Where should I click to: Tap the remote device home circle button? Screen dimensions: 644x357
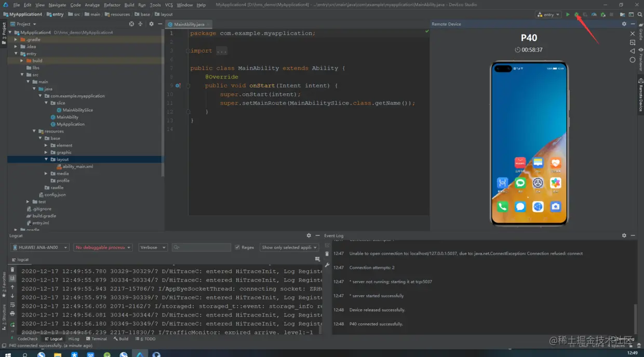click(633, 60)
